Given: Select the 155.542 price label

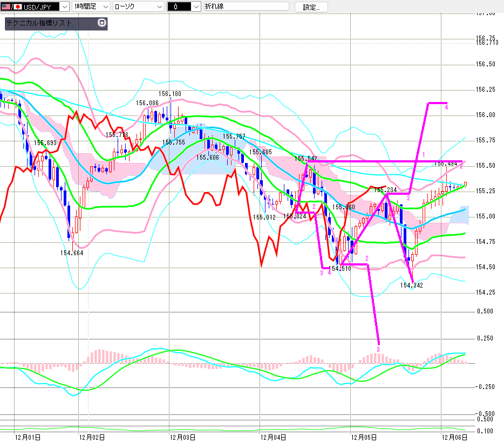Looking at the screenshot, I should click(305, 159).
